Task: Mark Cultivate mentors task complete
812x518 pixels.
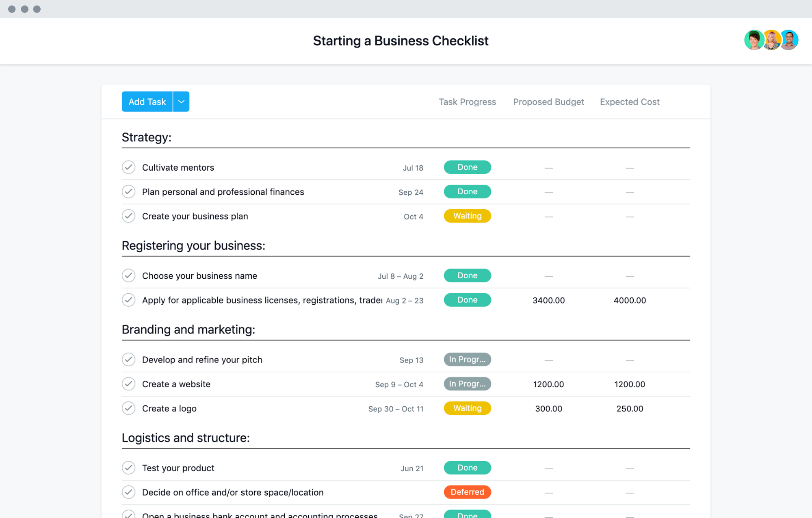Action: coord(128,167)
